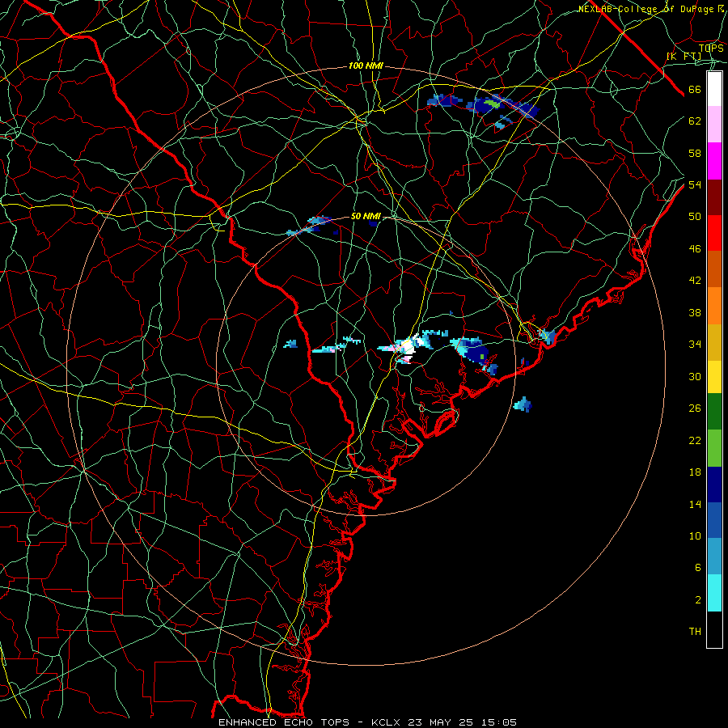The width and height of the screenshot is (728, 728).
Task: Pick the medium blue legend swatch
Action: [x=714, y=520]
